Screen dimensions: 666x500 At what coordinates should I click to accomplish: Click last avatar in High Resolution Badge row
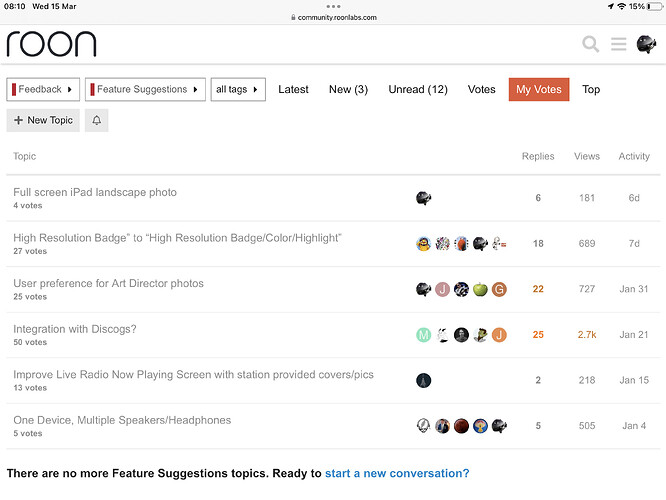(x=499, y=243)
